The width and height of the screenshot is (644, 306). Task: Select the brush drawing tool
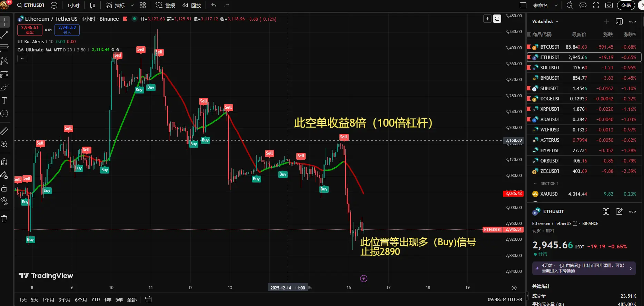click(4, 87)
